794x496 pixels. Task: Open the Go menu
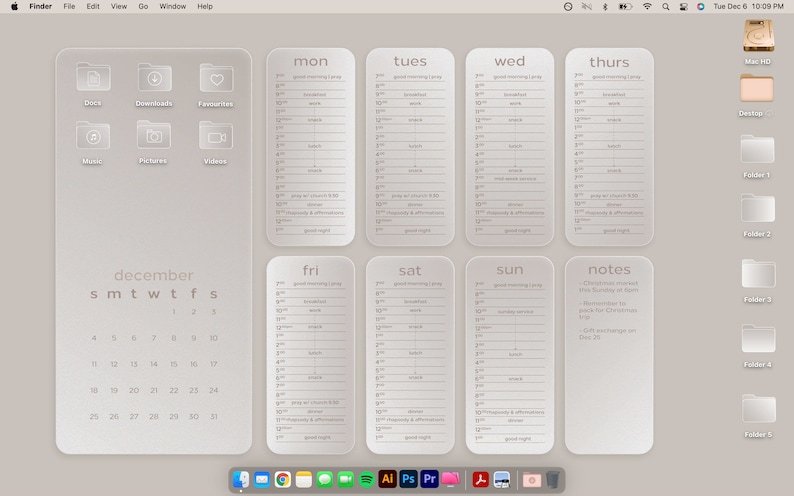point(143,7)
